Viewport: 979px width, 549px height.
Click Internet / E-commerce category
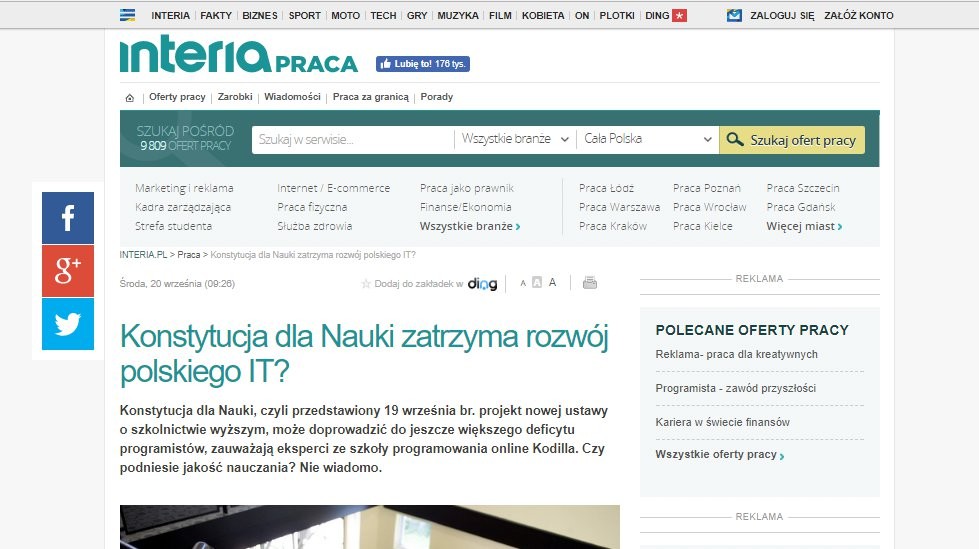(x=333, y=188)
